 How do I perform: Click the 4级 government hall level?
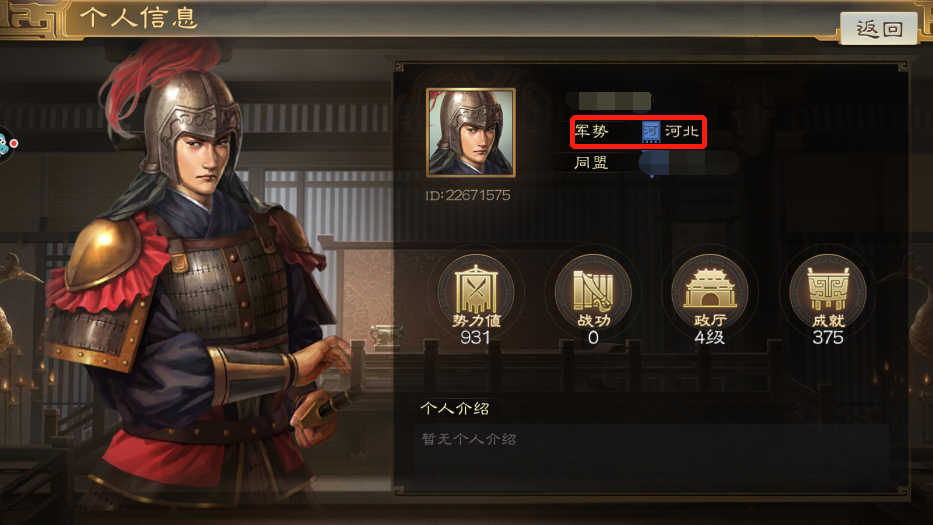(x=710, y=338)
